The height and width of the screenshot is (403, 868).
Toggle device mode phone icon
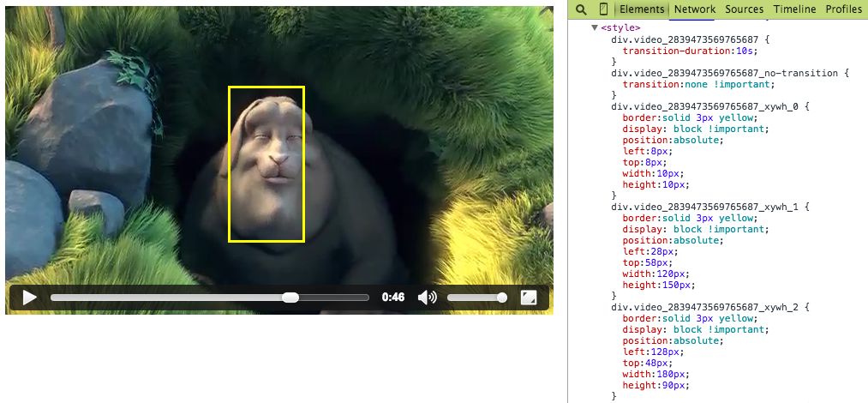click(x=604, y=9)
